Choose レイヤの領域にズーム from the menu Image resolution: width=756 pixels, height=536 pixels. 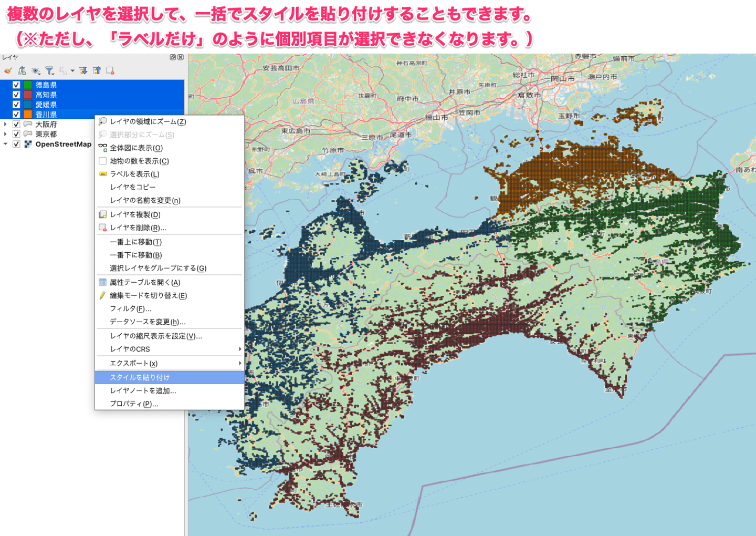click(170, 121)
